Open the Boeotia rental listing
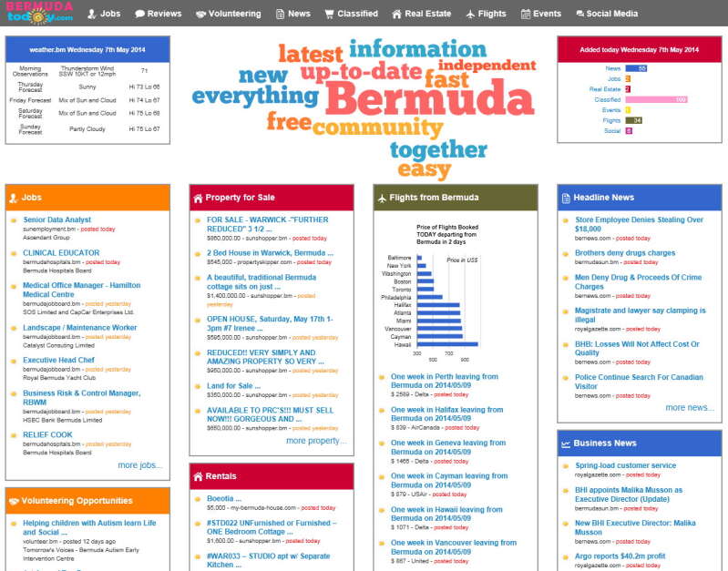The image size is (728, 571). coord(224,498)
